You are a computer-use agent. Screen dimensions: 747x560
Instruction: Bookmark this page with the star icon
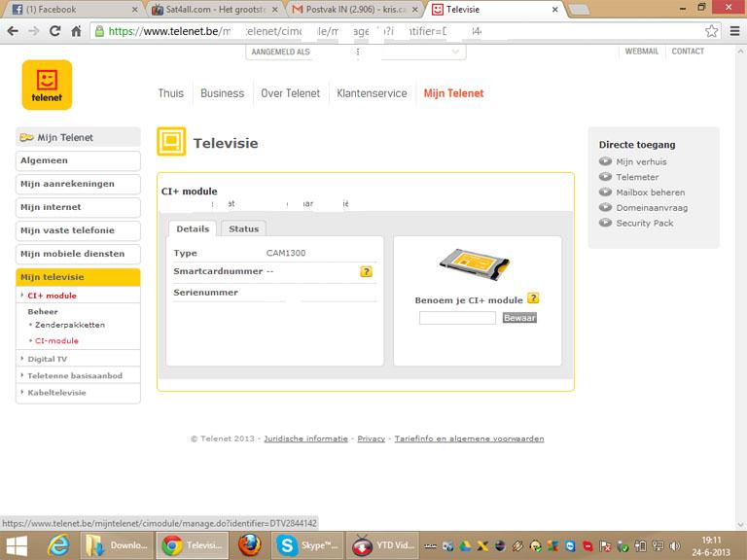tap(711, 31)
